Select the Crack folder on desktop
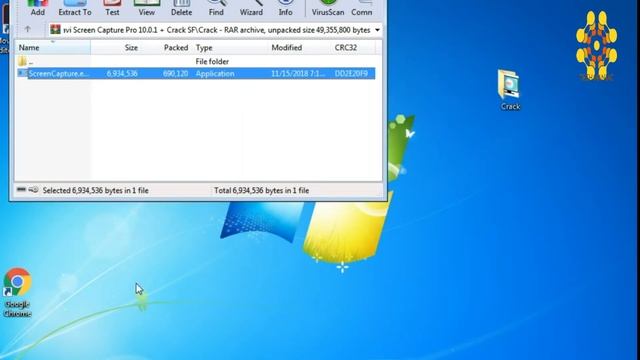This screenshot has height=360, width=640. click(510, 90)
